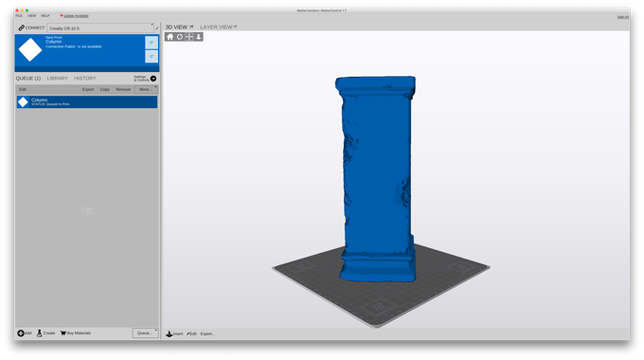Viewport: 644px width, 360px height.
Task: Pop out the Layer View window icon
Action: 235,27
